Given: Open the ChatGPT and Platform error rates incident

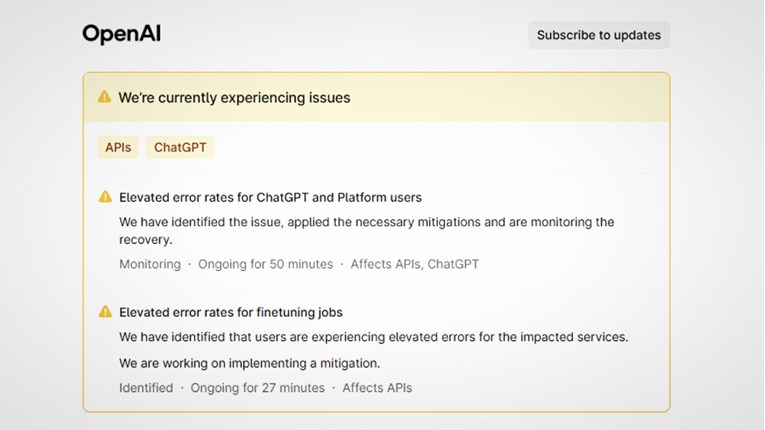Looking at the screenshot, I should point(270,197).
